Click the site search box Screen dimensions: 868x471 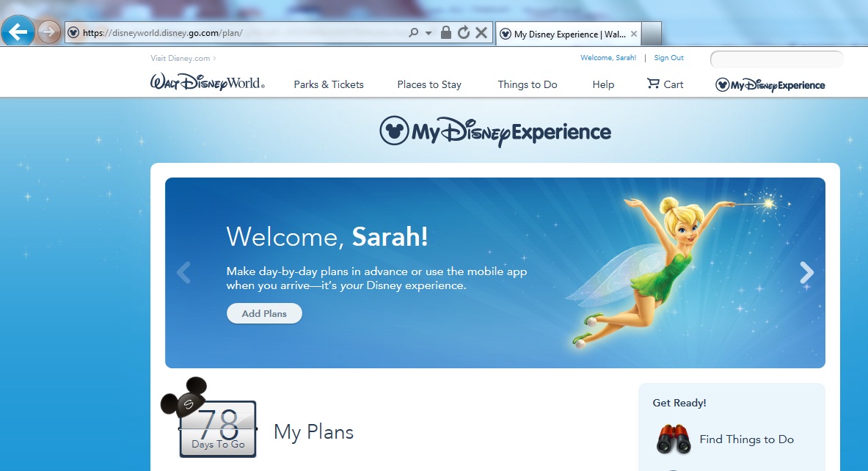[x=777, y=59]
